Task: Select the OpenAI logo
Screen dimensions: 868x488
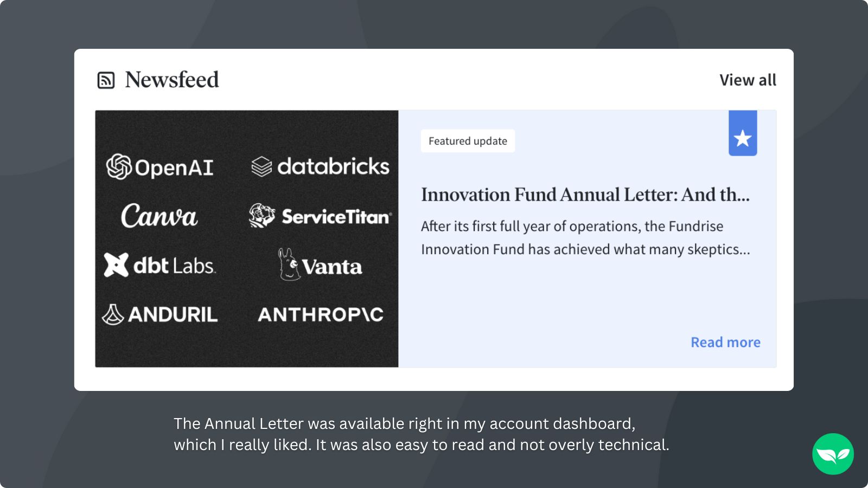Action: click(161, 167)
